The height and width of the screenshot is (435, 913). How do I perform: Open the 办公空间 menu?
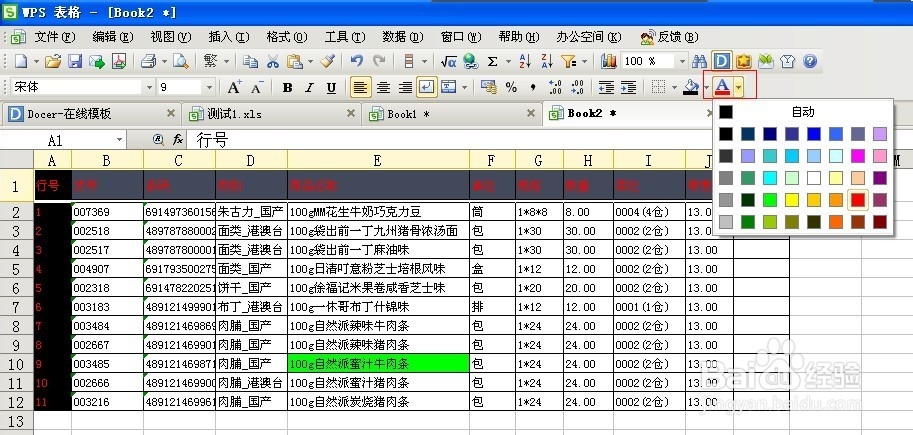click(589, 37)
